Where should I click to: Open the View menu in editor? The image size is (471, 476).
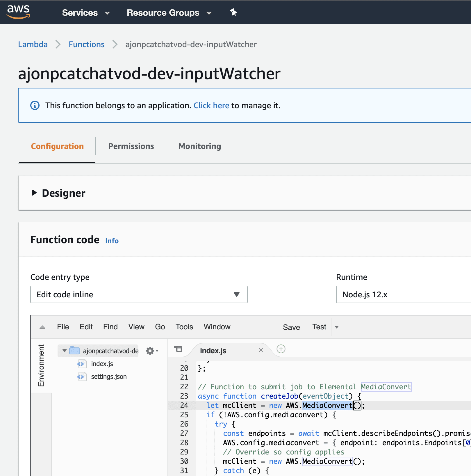(x=136, y=327)
